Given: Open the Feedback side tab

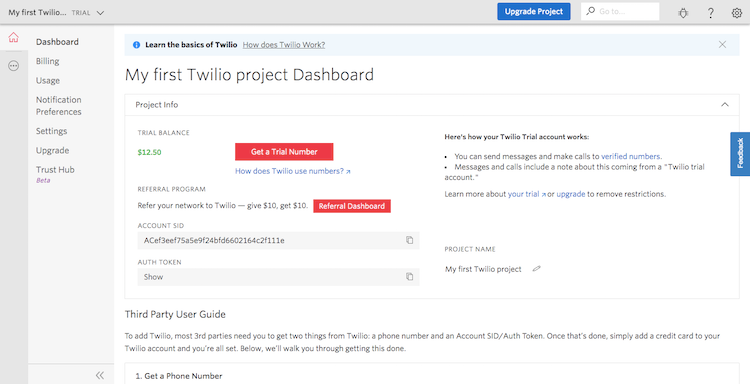Looking at the screenshot, I should 740,154.
